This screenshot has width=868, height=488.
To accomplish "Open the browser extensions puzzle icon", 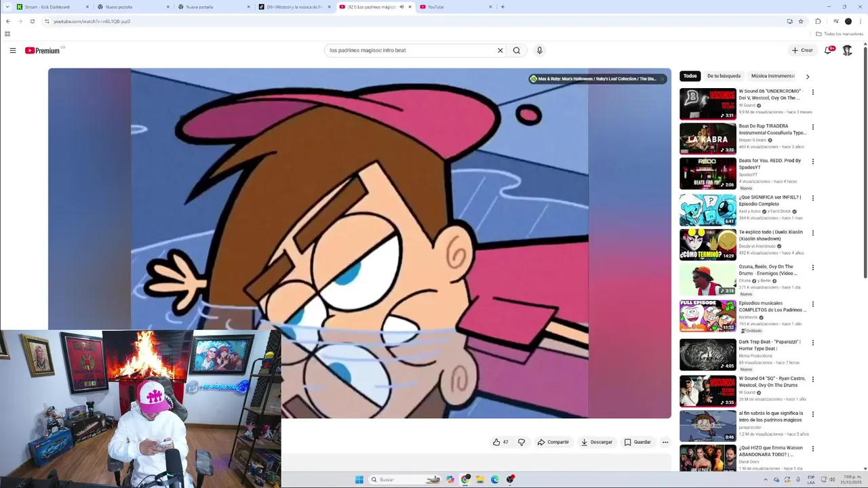I will click(x=818, y=21).
